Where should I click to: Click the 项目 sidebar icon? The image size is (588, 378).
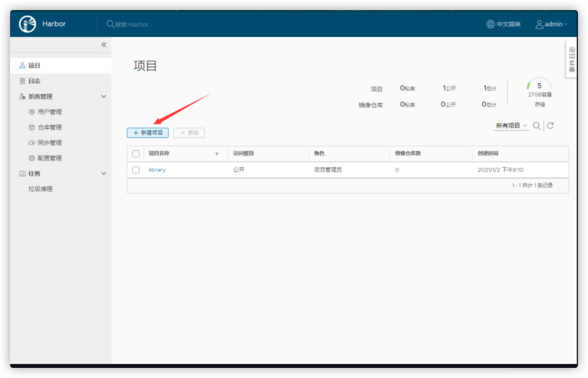tap(22, 66)
